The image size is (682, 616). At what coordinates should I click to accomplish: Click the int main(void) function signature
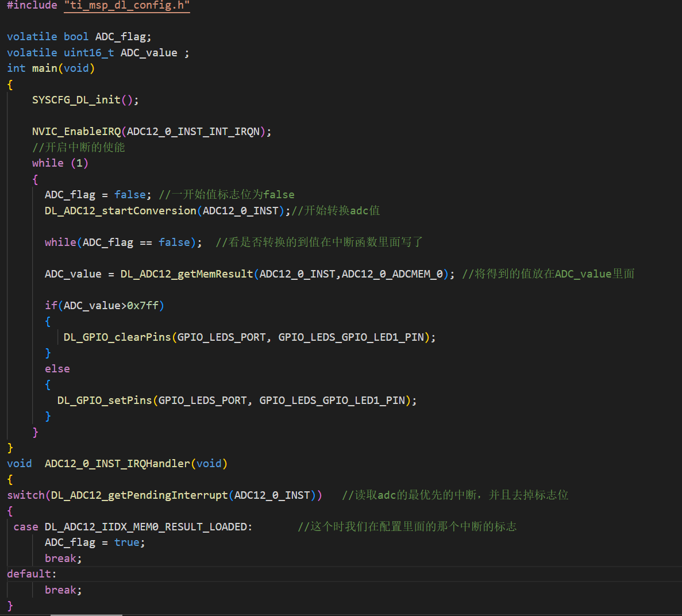pos(44,68)
